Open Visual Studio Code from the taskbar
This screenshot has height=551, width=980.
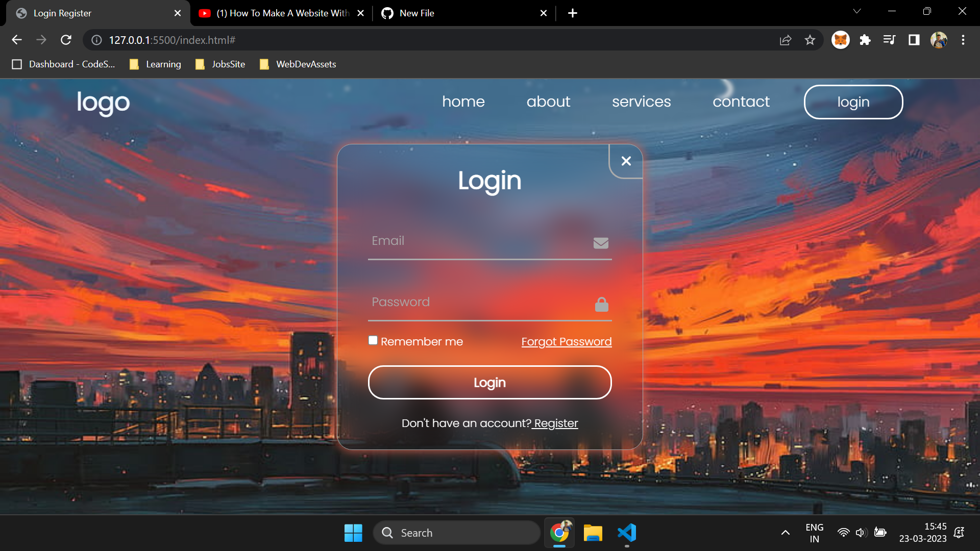(627, 533)
